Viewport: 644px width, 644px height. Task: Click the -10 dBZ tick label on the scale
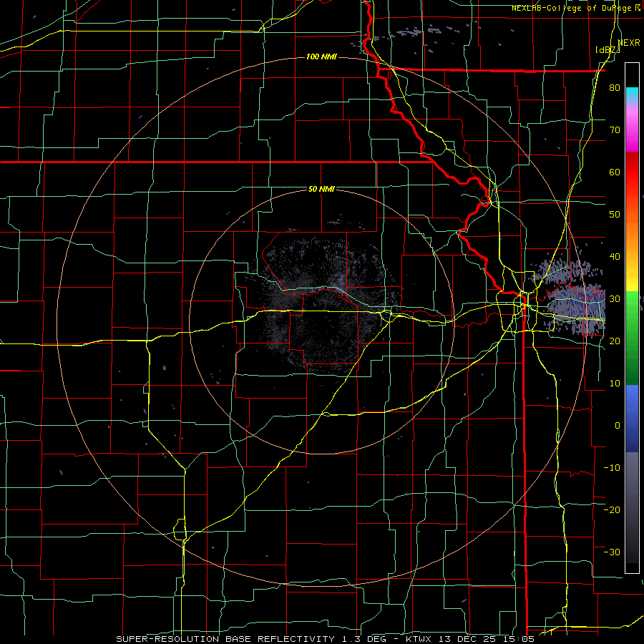pyautogui.click(x=612, y=468)
